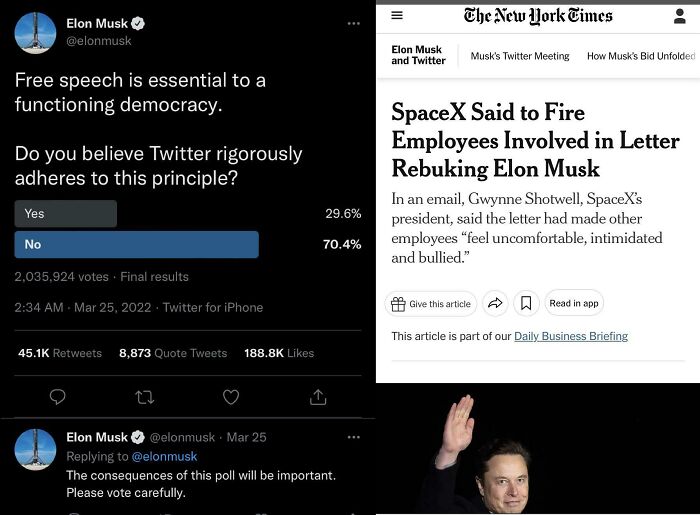Viewport: 700px width, 515px height.
Task: Select the No poll option
Action: point(136,245)
